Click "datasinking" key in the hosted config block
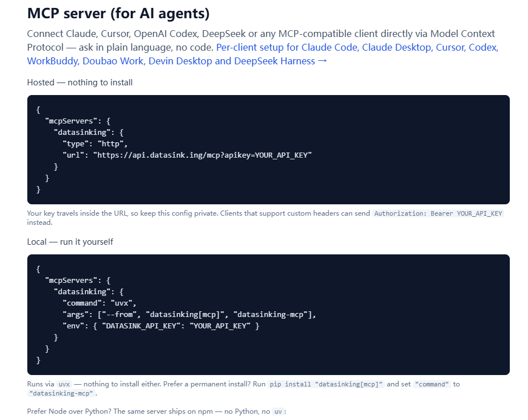 82,133
